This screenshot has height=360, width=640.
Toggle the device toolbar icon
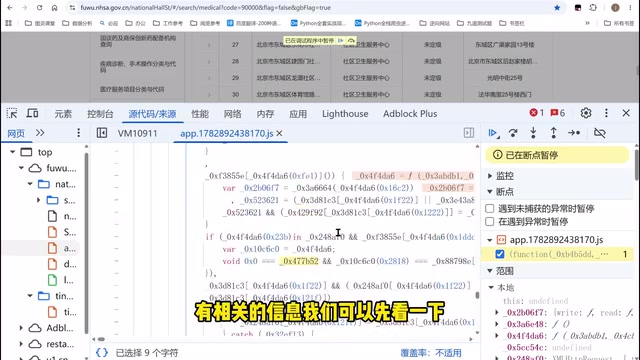(x=32, y=113)
